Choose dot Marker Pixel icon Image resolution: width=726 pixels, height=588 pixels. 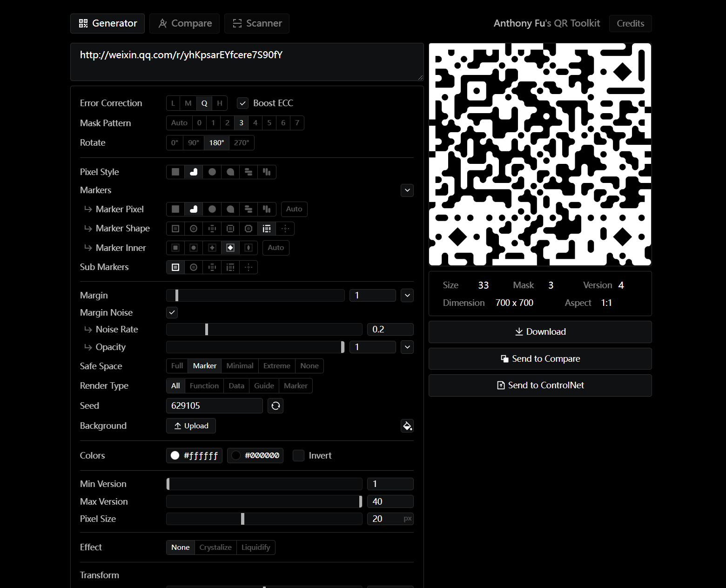pos(212,209)
